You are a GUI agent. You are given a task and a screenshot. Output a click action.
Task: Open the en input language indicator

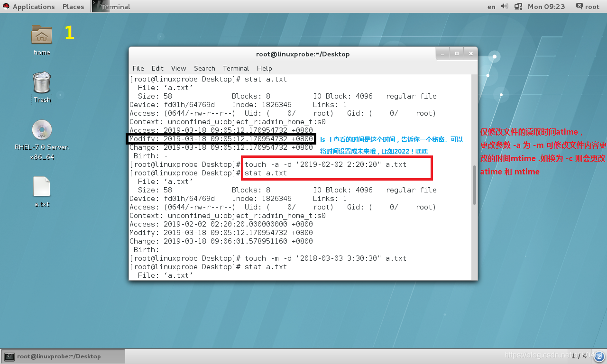(491, 7)
